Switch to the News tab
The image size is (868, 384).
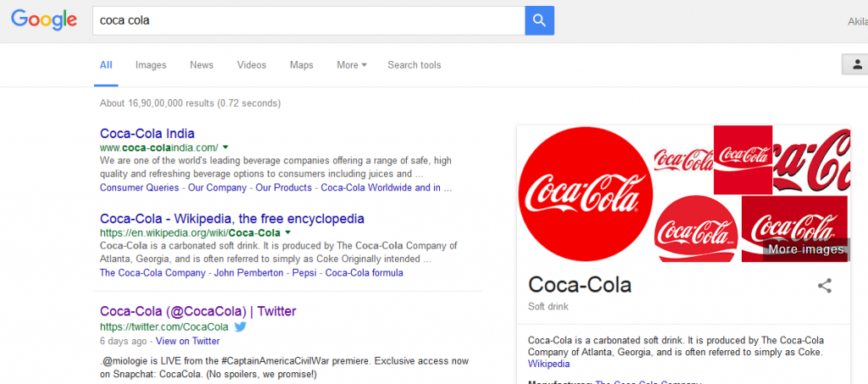pyautogui.click(x=202, y=64)
